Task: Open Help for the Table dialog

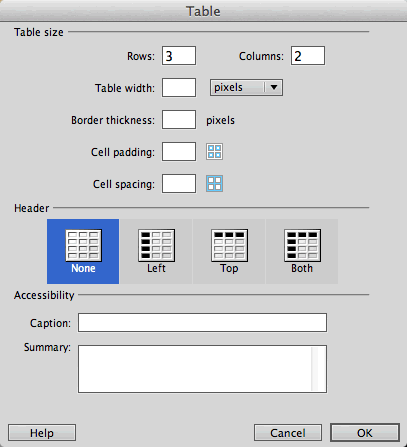Action: pos(42,433)
